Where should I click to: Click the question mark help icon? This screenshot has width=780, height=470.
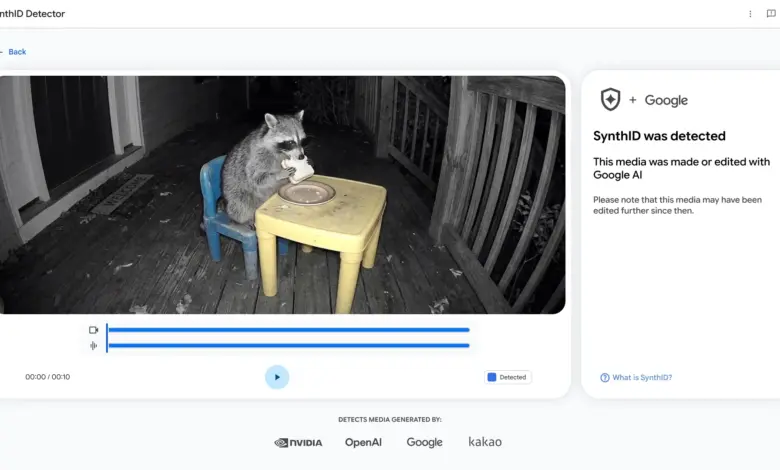[605, 377]
